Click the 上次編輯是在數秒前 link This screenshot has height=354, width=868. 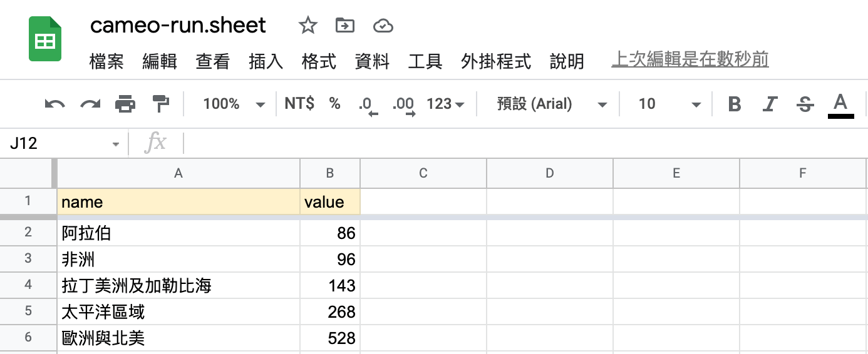click(x=690, y=60)
